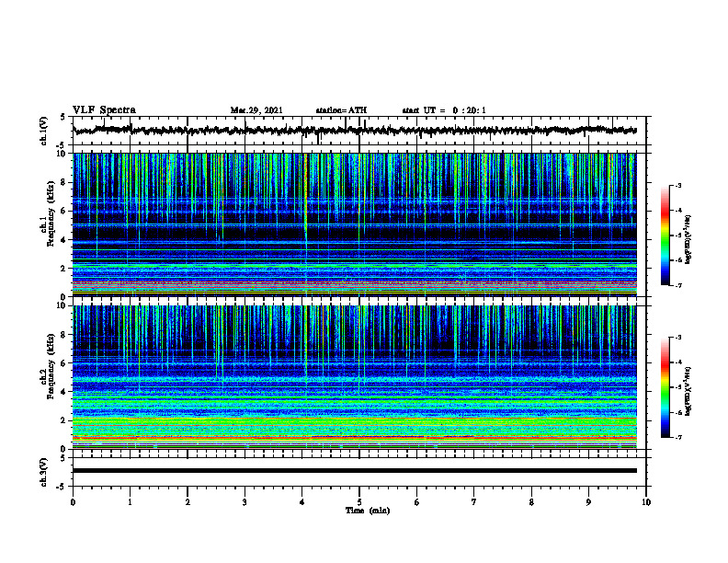This screenshot has height=563, width=728.
Task: Click the ch.1 PSD color scale bar
Action: 665,236
